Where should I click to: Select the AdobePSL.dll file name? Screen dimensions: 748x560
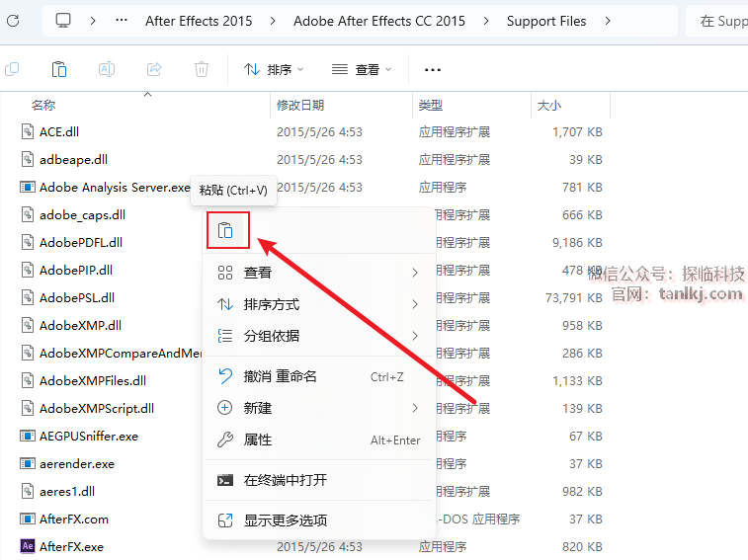(x=77, y=297)
